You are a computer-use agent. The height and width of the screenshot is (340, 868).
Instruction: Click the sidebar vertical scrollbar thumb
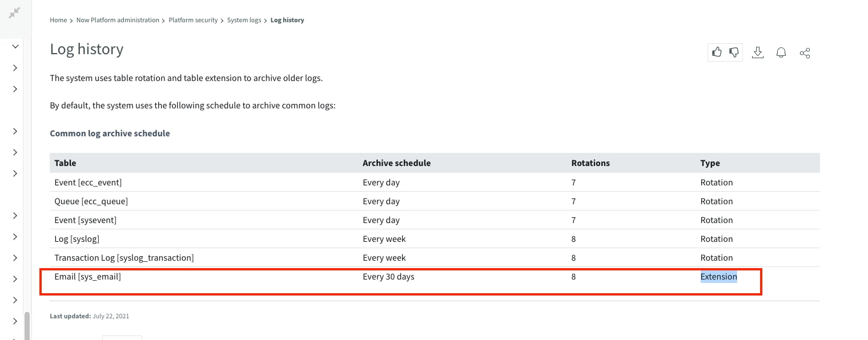tap(27, 325)
